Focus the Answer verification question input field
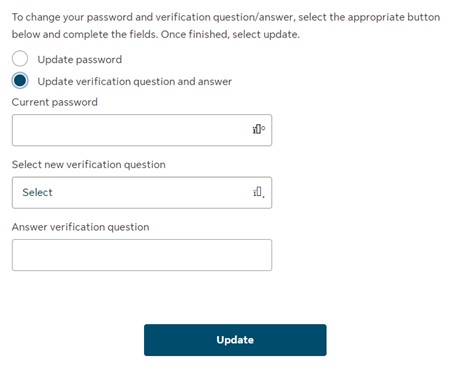The width and height of the screenshot is (456, 368). (142, 255)
